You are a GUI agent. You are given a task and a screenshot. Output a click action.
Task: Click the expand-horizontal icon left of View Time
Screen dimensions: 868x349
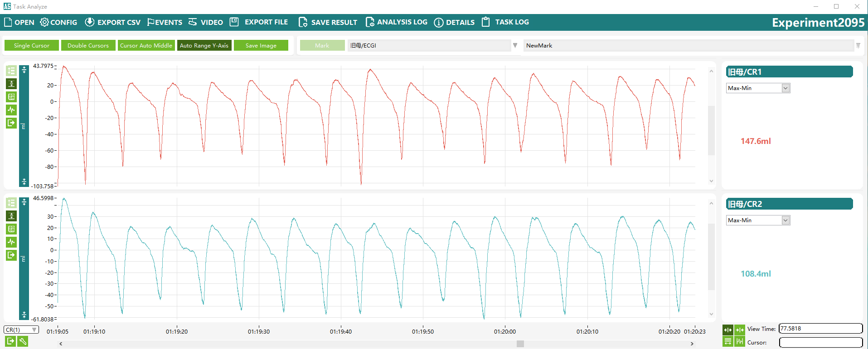[x=728, y=330]
